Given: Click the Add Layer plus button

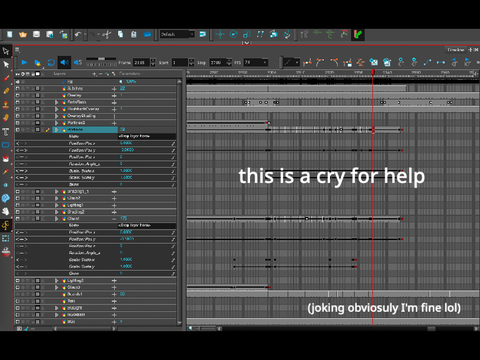Looking at the screenshot, I should click(x=94, y=74).
